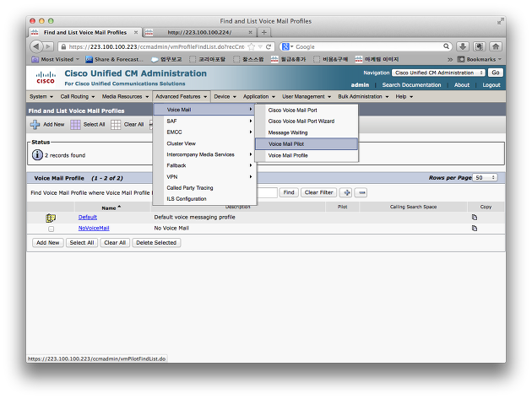Open the Default profile link
This screenshot has width=532, height=399.
tap(88, 218)
